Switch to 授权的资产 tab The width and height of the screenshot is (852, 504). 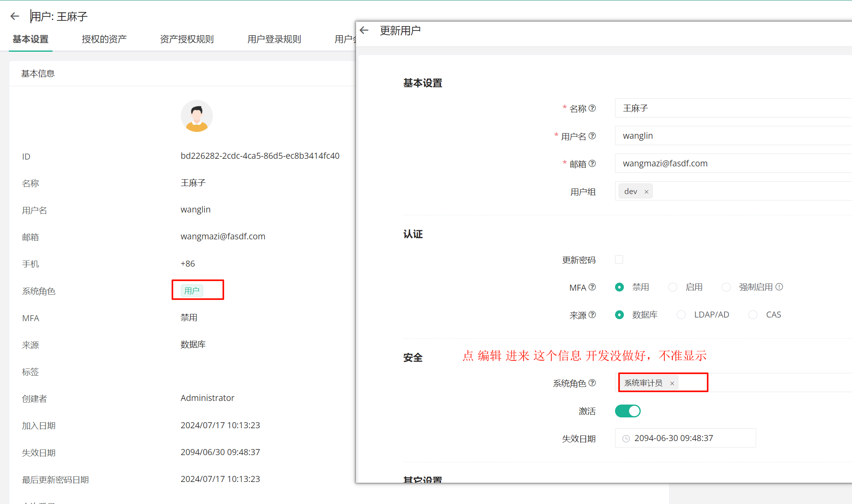pos(104,39)
